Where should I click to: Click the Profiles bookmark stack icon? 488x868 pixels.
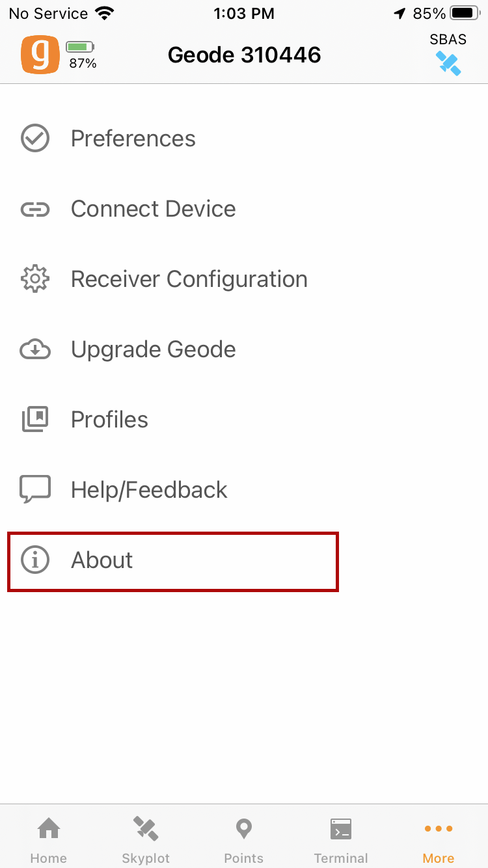[x=35, y=420]
